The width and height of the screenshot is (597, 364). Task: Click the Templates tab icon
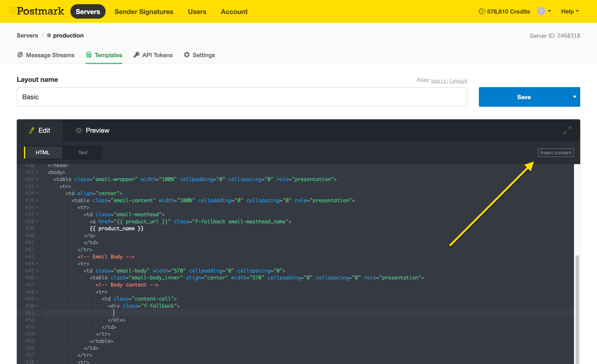(89, 55)
